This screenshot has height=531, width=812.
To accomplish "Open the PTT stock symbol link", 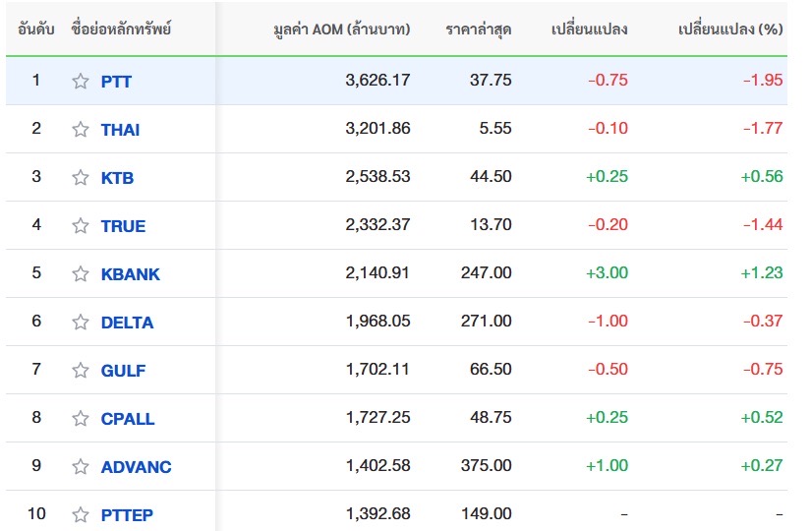I will tap(116, 82).
